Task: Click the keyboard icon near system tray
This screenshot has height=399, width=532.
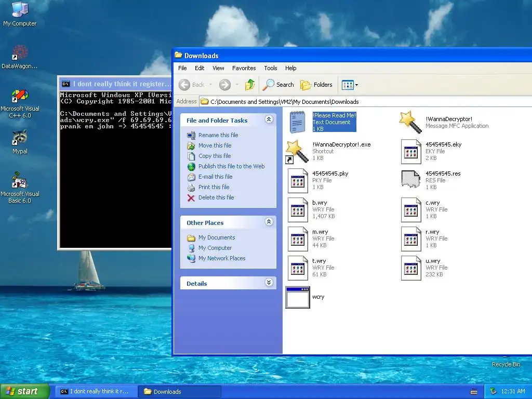Action: pos(474,392)
